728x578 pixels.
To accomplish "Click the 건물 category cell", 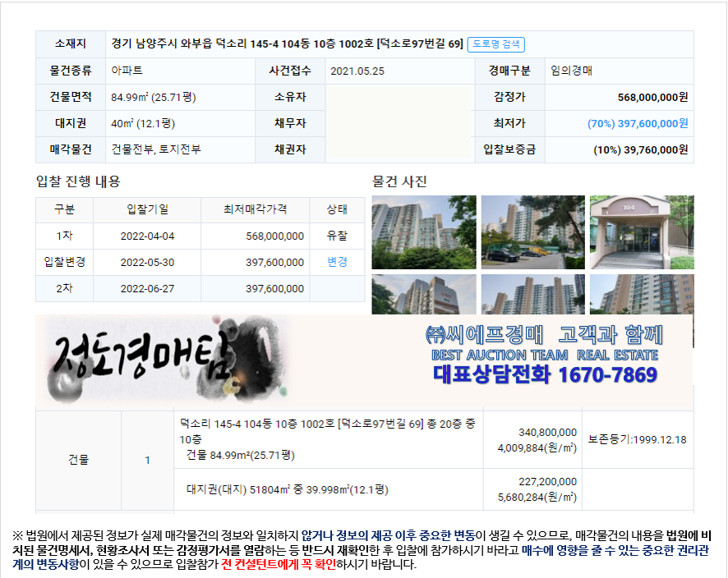I will 78,460.
